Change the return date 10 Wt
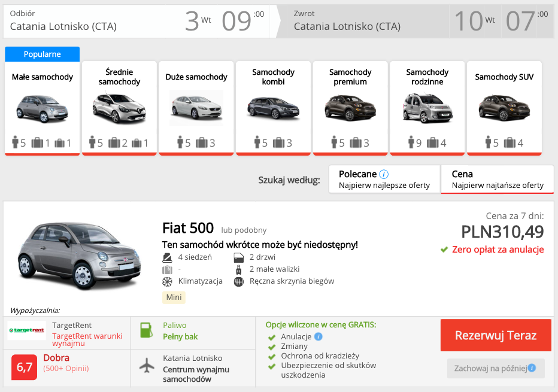The height and width of the screenshot is (392, 558). [475, 21]
